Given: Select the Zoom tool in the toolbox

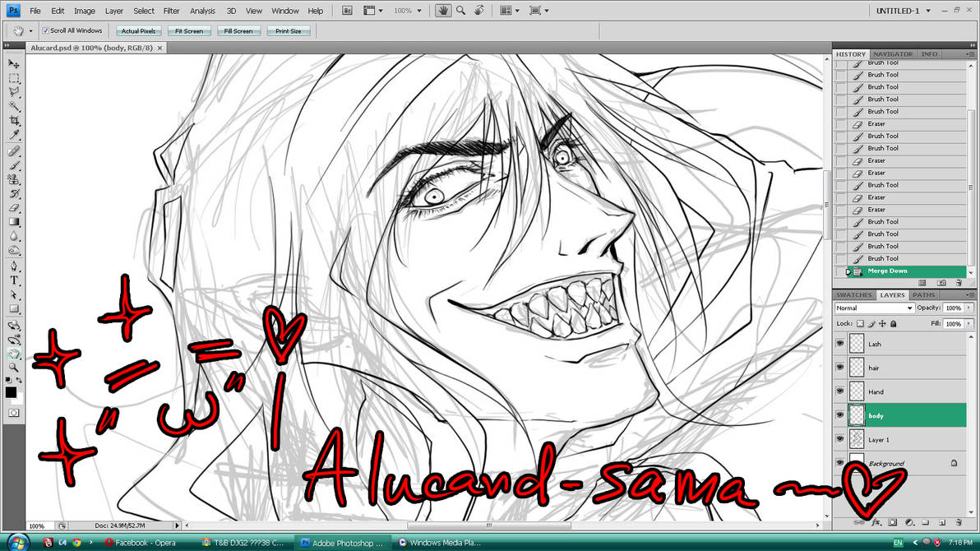Looking at the screenshot, I should [x=14, y=368].
